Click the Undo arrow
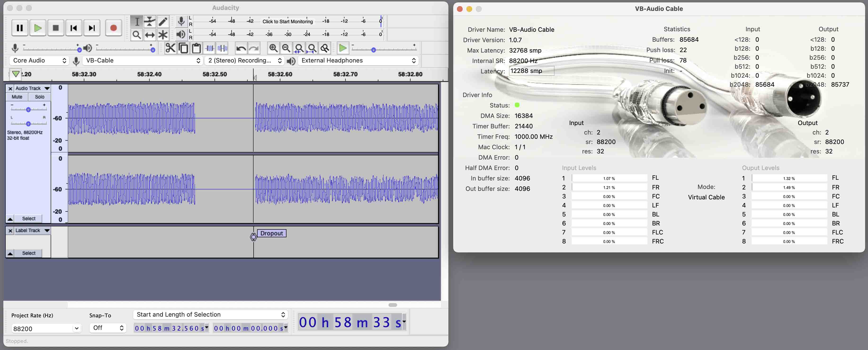The width and height of the screenshot is (868, 350). 241,48
